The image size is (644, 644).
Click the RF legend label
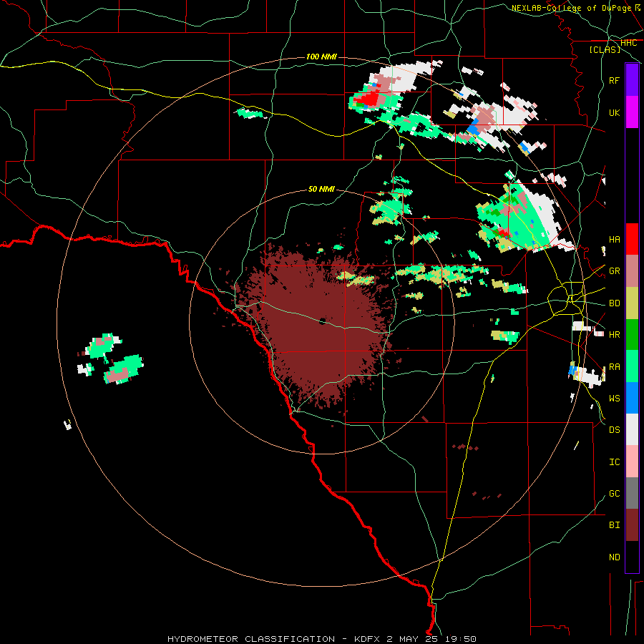(615, 80)
